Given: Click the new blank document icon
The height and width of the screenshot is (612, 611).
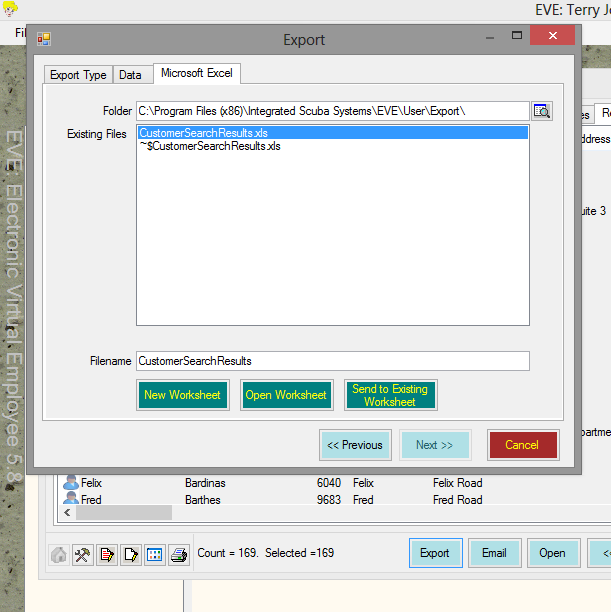Looking at the screenshot, I should (131, 553).
